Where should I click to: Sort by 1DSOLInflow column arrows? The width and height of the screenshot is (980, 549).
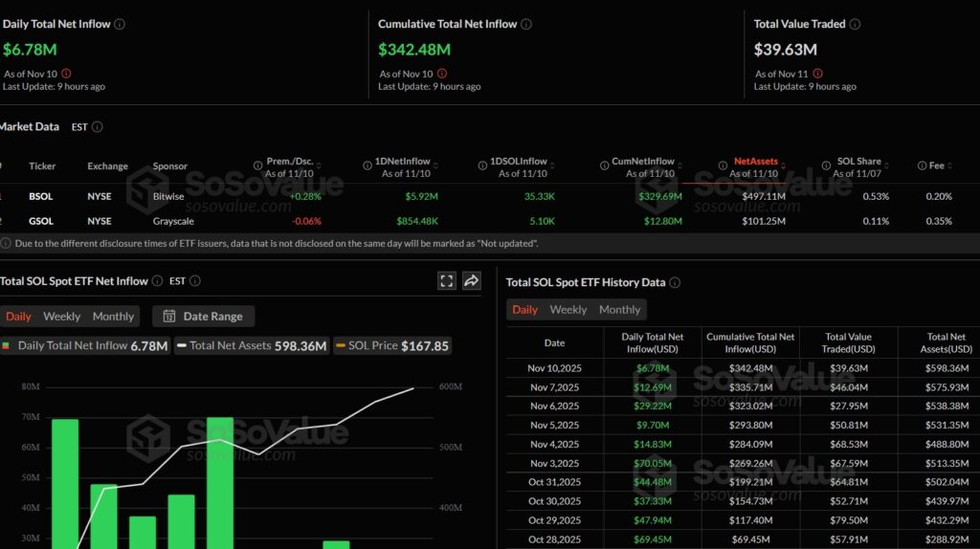pyautogui.click(x=552, y=165)
